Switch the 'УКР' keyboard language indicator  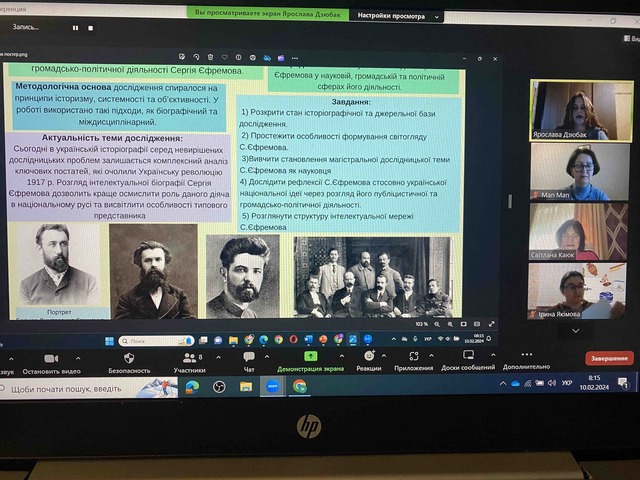[567, 383]
